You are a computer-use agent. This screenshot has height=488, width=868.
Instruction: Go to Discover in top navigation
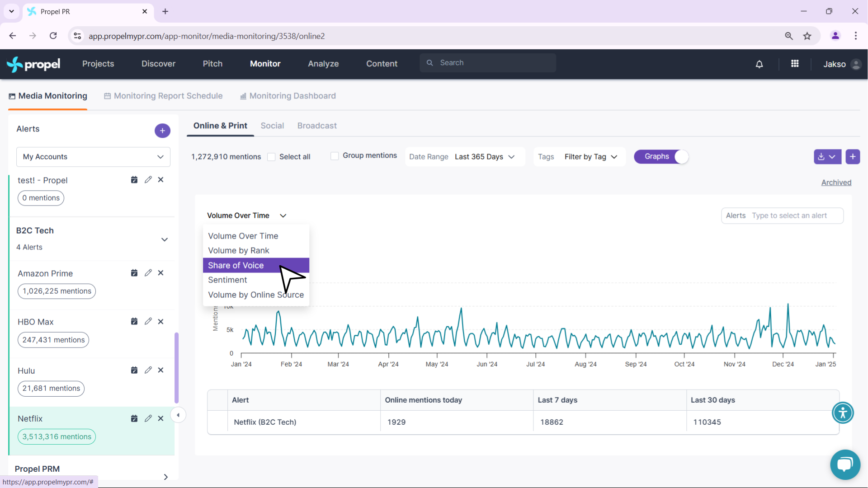[158, 64]
